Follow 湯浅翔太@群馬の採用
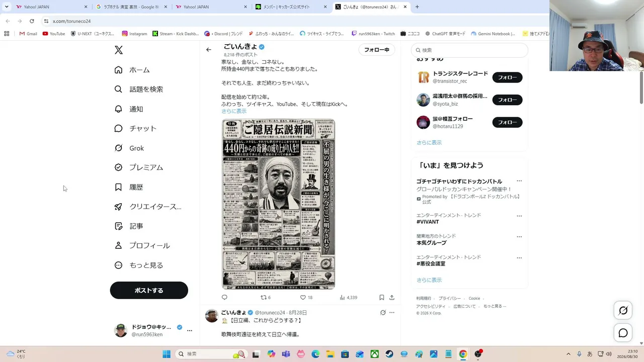 pyautogui.click(x=507, y=100)
